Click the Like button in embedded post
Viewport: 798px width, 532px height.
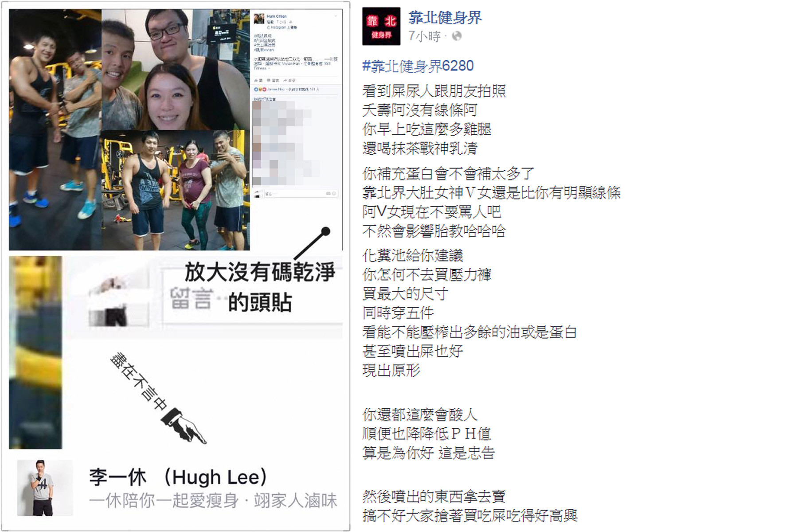tap(258, 80)
